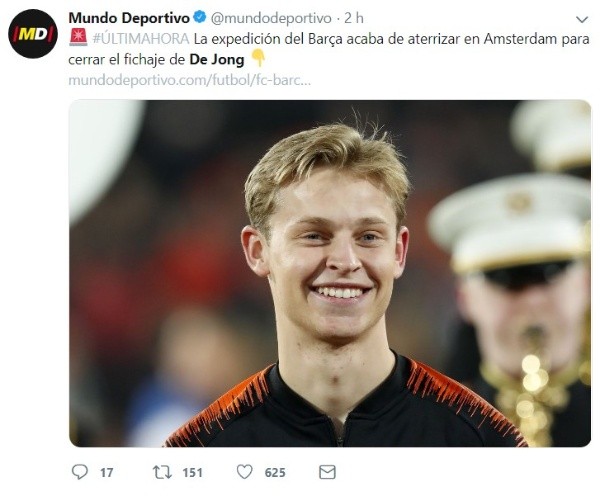Click the @mundodeportivo handle
600x496 pixels.
pyautogui.click(x=271, y=18)
